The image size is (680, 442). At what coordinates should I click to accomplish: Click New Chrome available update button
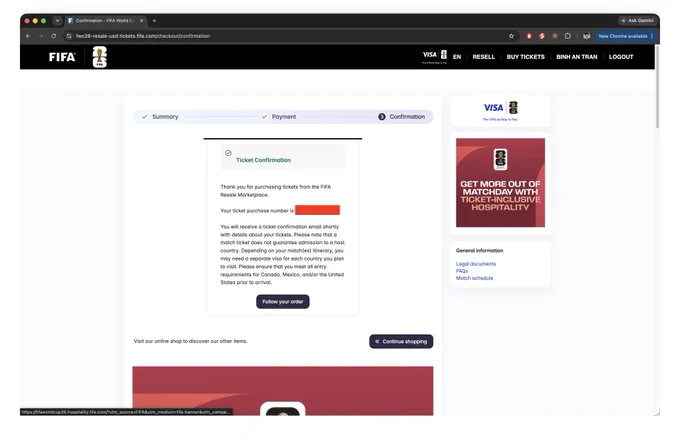pyautogui.click(x=625, y=36)
